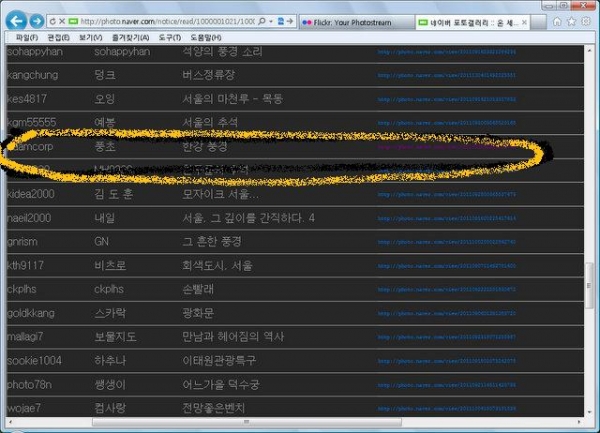The image size is (600, 433).
Task: Open the Tools gear icon
Action: pos(586,22)
